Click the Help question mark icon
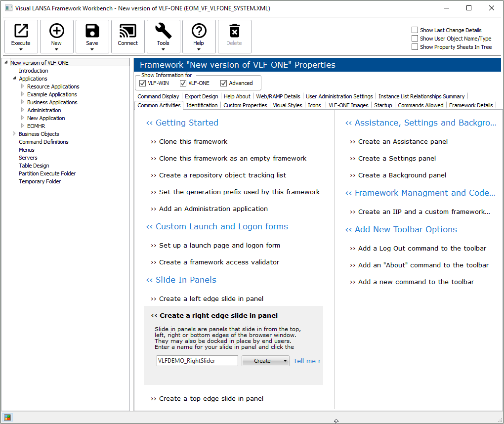Viewport: 504px width, 424px height. click(199, 31)
